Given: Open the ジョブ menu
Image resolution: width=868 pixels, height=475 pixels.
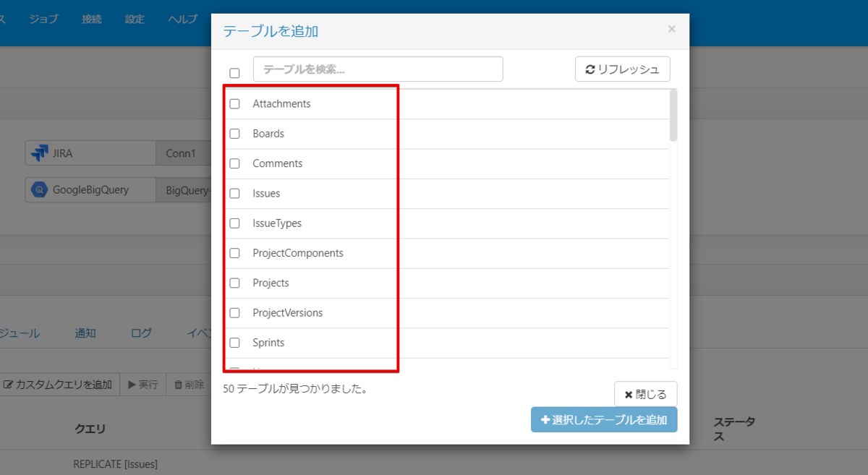Looking at the screenshot, I should coord(43,19).
